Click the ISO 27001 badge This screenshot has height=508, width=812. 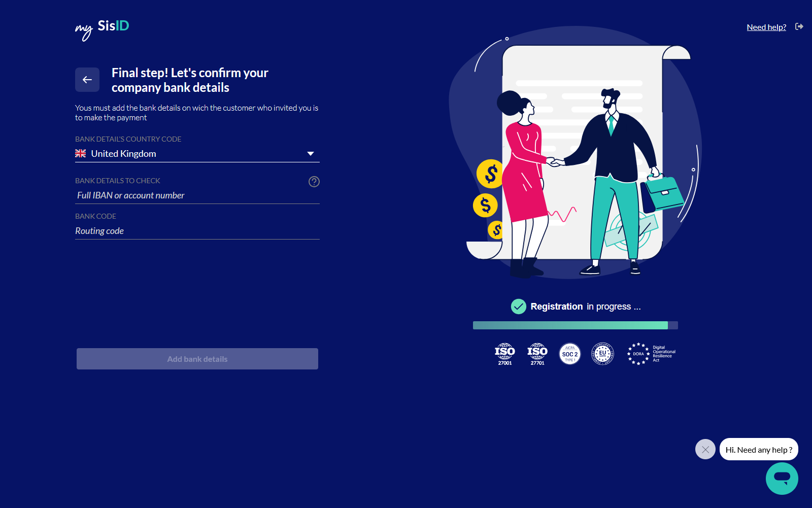coord(505,354)
